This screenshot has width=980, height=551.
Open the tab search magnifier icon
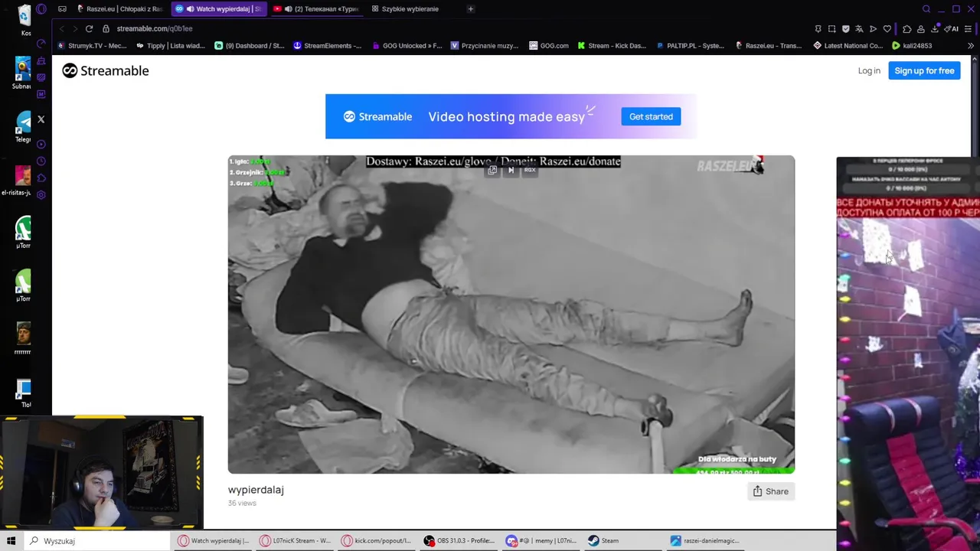(926, 9)
